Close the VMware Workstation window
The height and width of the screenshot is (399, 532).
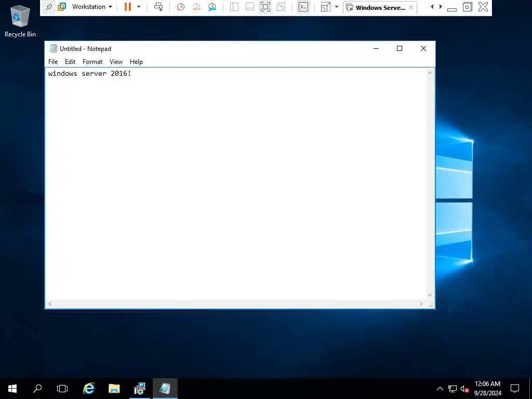(x=483, y=7)
